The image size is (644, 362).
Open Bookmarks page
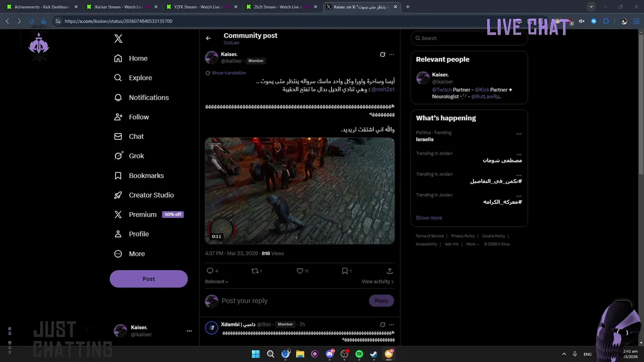click(139, 175)
